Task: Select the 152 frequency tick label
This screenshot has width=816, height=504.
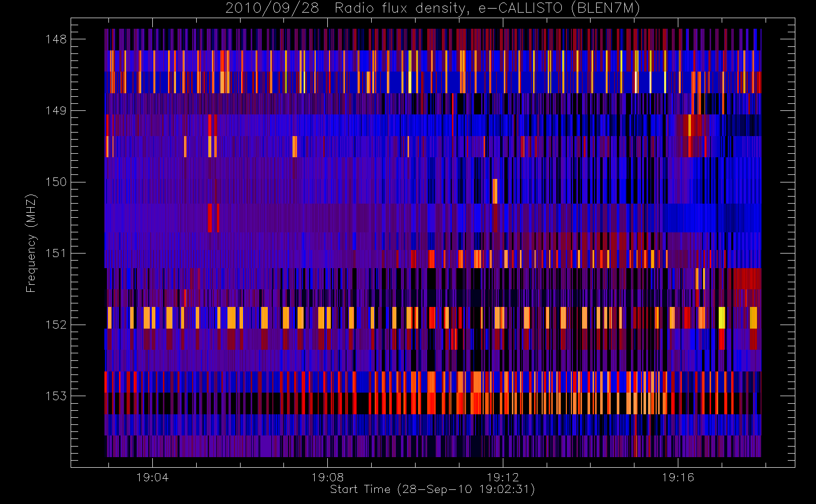Action: (x=56, y=325)
